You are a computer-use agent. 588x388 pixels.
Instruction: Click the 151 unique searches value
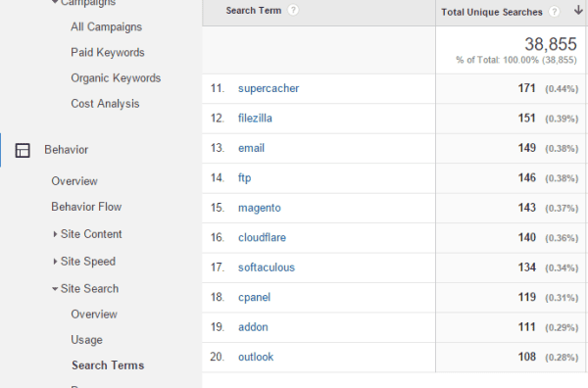point(526,119)
